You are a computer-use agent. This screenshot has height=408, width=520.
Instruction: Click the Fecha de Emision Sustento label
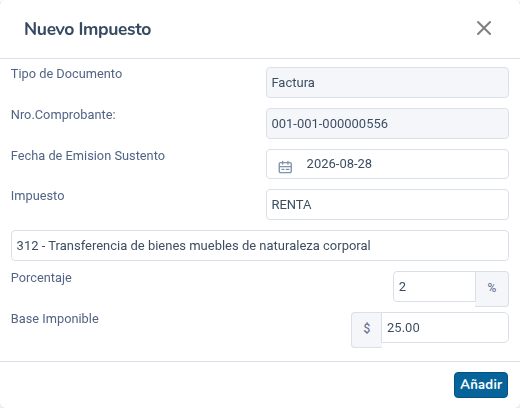[88, 156]
